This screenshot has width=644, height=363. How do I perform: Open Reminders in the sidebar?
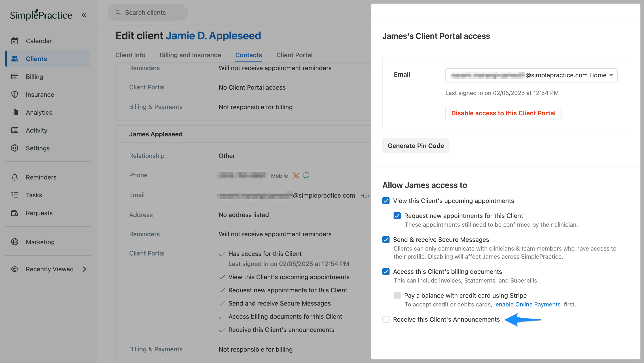click(48, 177)
